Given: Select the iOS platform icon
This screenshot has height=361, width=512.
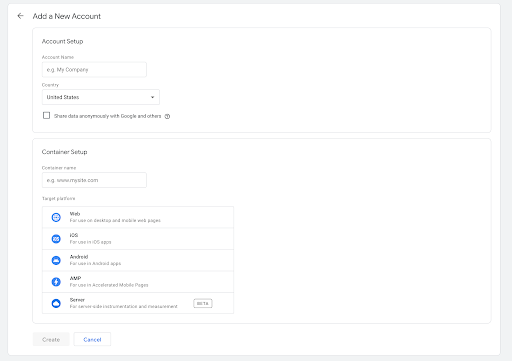Looking at the screenshot, I should click(x=56, y=239).
